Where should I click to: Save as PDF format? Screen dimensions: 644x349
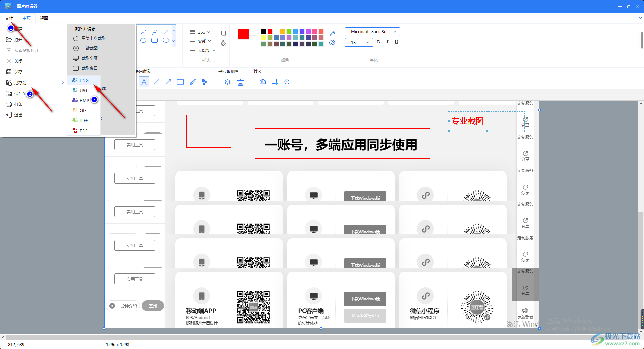tap(84, 131)
